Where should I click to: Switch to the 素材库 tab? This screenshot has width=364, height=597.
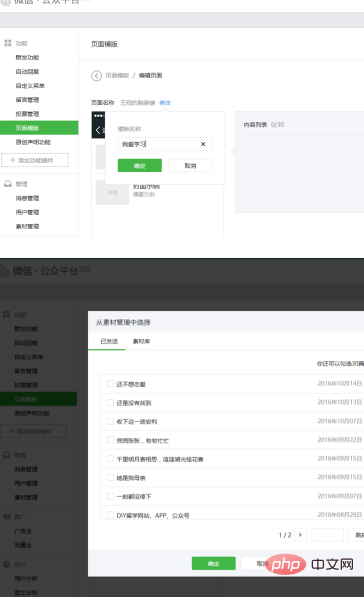pos(141,341)
